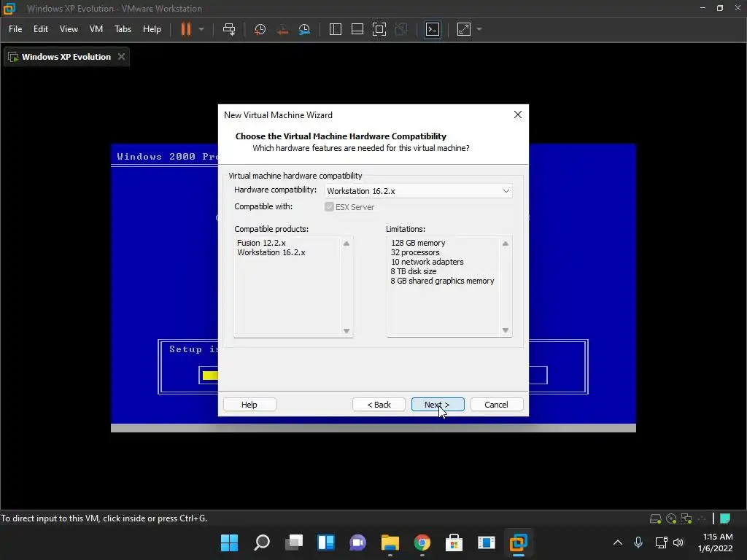747x560 pixels.
Task: Open Task View from taskbar
Action: [x=294, y=542]
